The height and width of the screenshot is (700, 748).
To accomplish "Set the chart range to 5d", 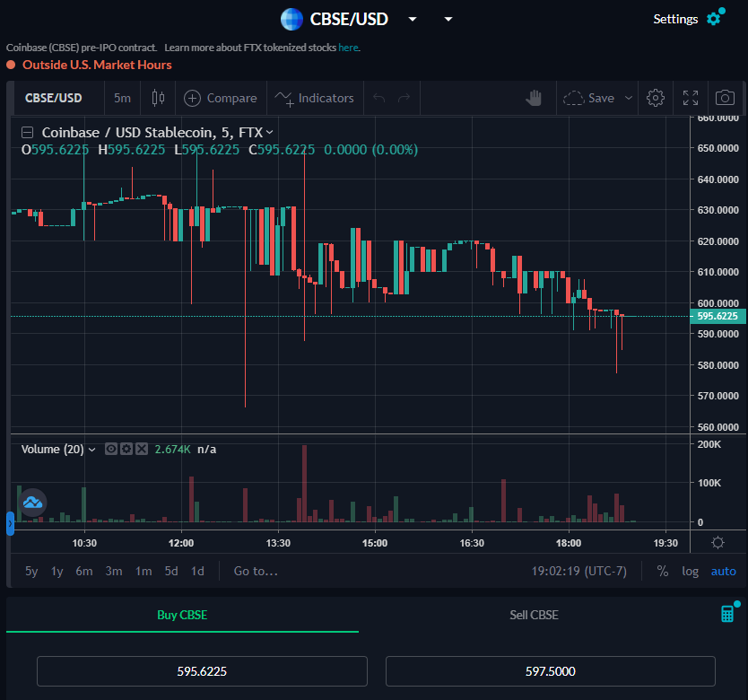I will (x=171, y=571).
